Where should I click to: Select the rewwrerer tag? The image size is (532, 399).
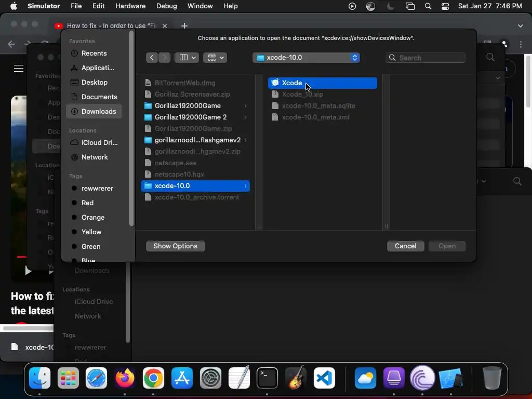[x=94, y=188]
